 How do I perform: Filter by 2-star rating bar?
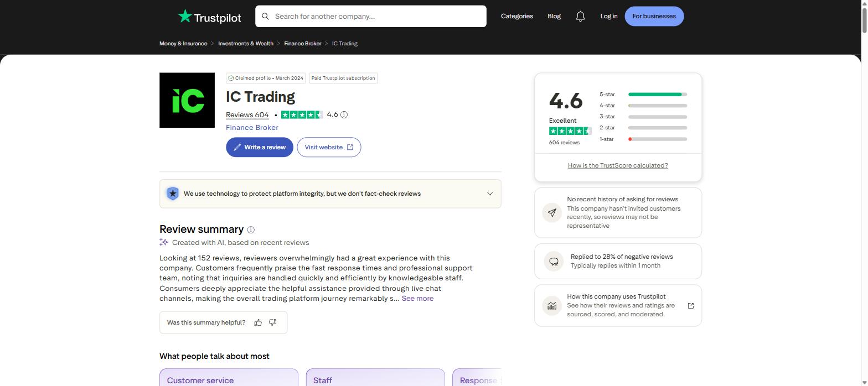coord(643,128)
